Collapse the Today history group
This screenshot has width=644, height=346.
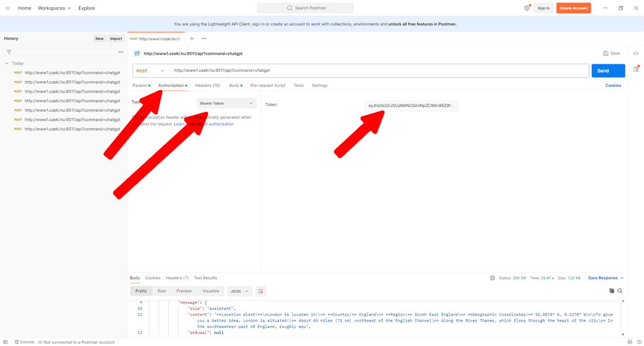click(6, 64)
